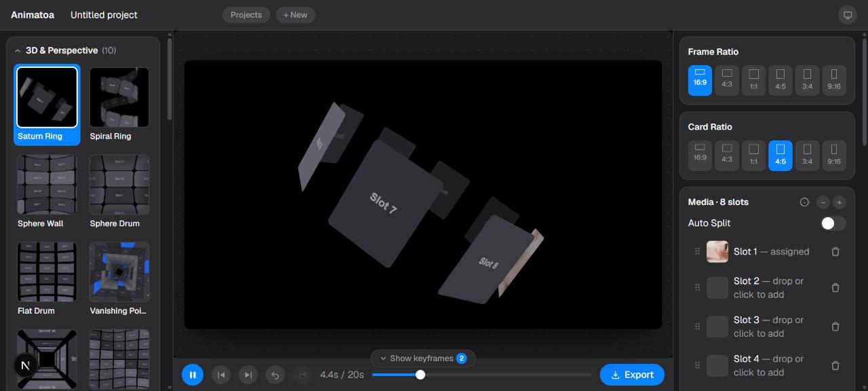Click the playback timeline slider handle
868x391 pixels.
point(420,375)
